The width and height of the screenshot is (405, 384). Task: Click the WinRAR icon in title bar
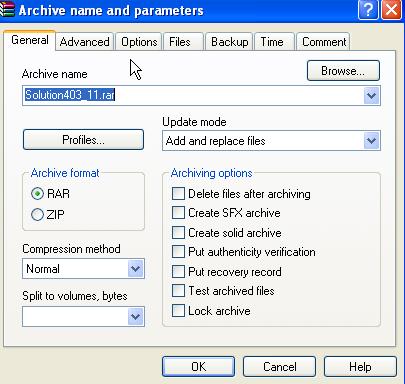click(7, 9)
